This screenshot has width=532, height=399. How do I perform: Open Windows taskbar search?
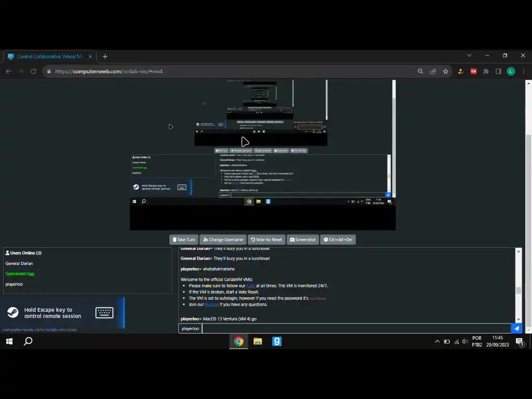28,341
